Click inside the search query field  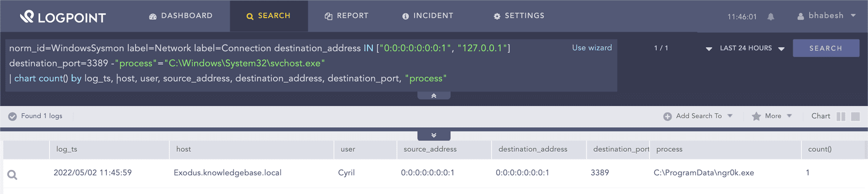coord(288,63)
